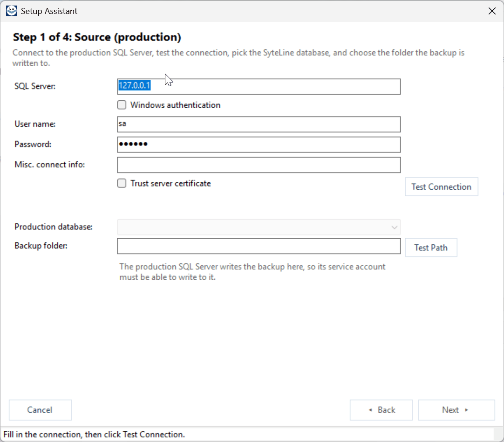Click the Setup Assistant app icon

(12, 11)
